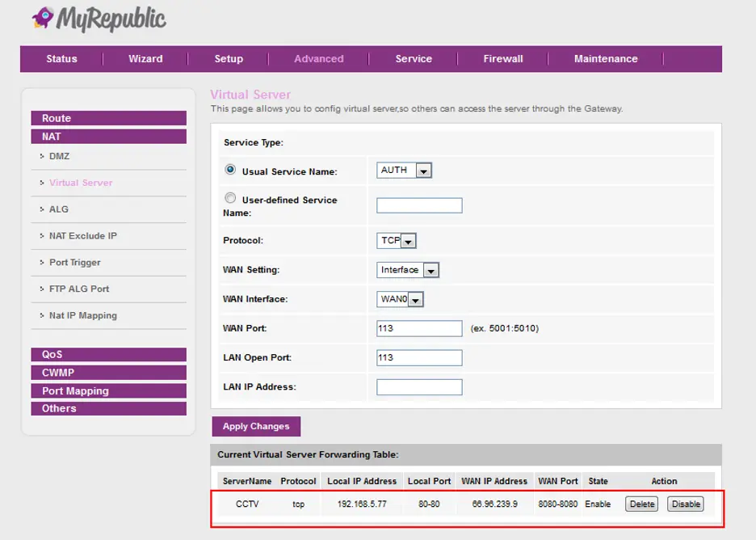Focus the WAN Port input field
This screenshot has width=756, height=540.
coord(419,328)
